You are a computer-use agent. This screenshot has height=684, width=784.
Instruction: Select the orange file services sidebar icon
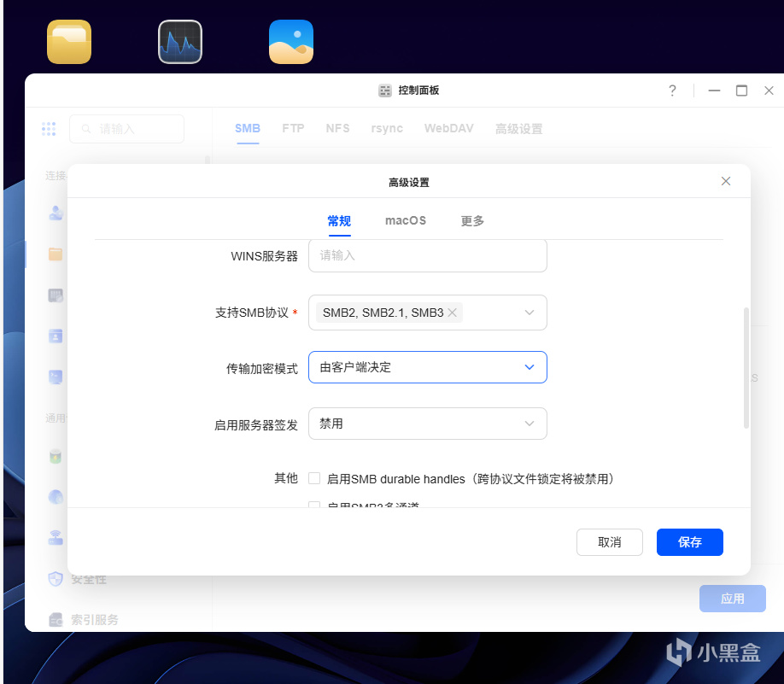[x=56, y=254]
